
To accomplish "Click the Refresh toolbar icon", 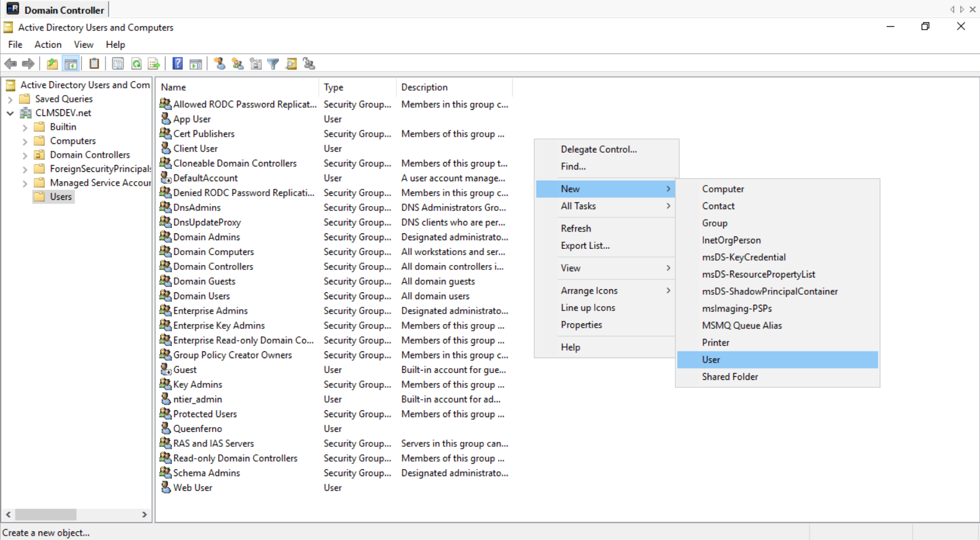I will coord(136,64).
